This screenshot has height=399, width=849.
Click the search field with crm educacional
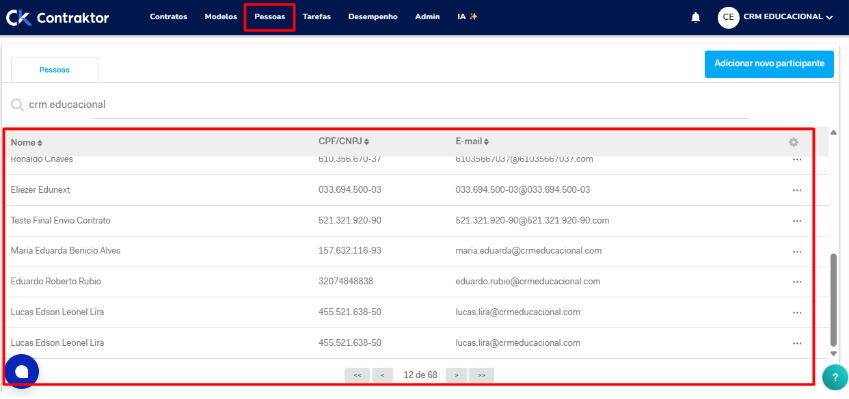click(388, 105)
